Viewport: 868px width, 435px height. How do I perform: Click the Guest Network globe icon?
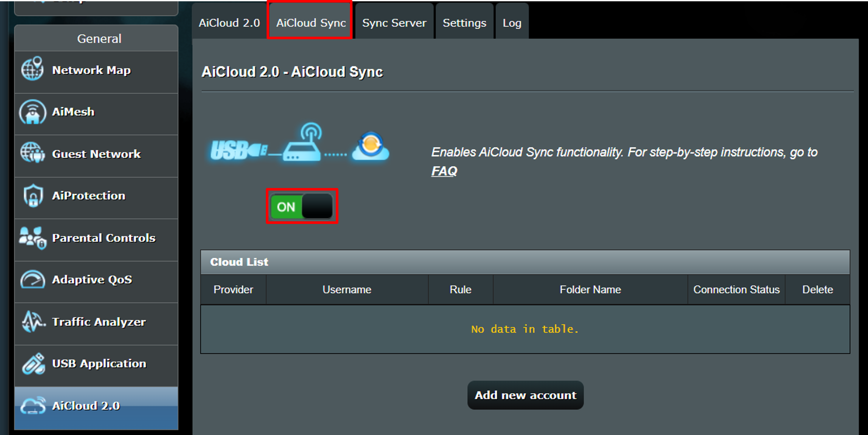pos(32,153)
